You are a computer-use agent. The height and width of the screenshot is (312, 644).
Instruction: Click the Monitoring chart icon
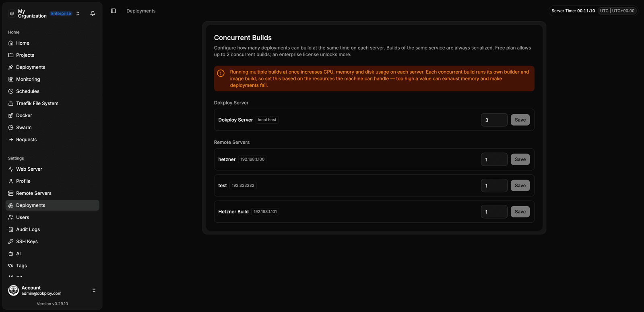point(11,79)
